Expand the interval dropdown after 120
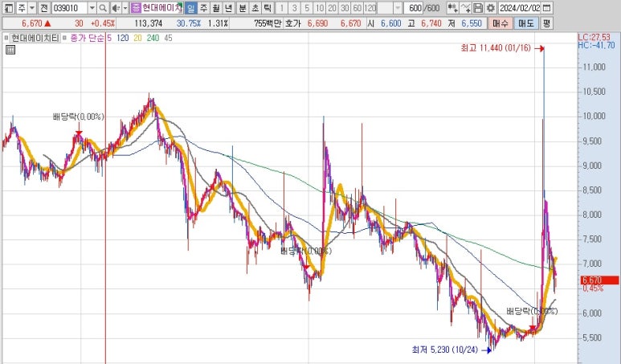 pyautogui.click(x=397, y=8)
